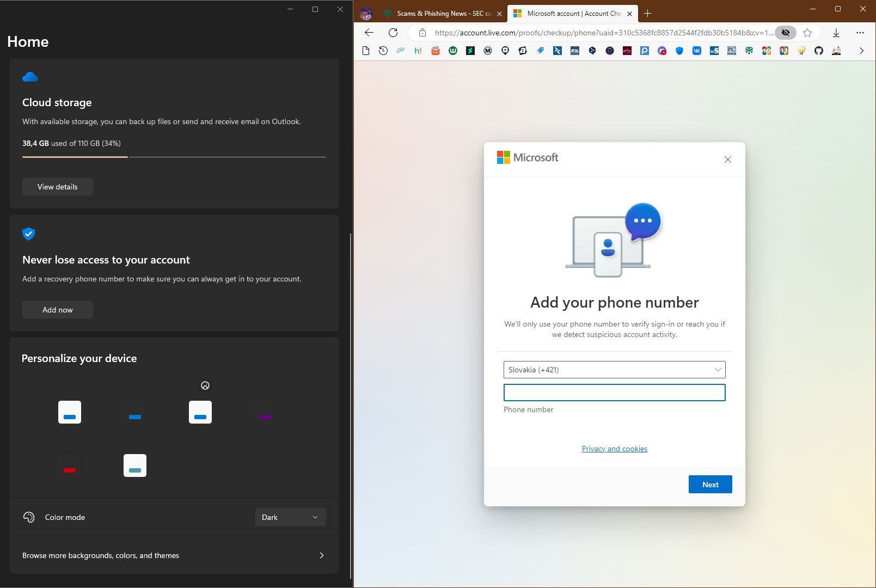Close the Add your phone number dialog
The height and width of the screenshot is (588, 876).
tap(728, 160)
